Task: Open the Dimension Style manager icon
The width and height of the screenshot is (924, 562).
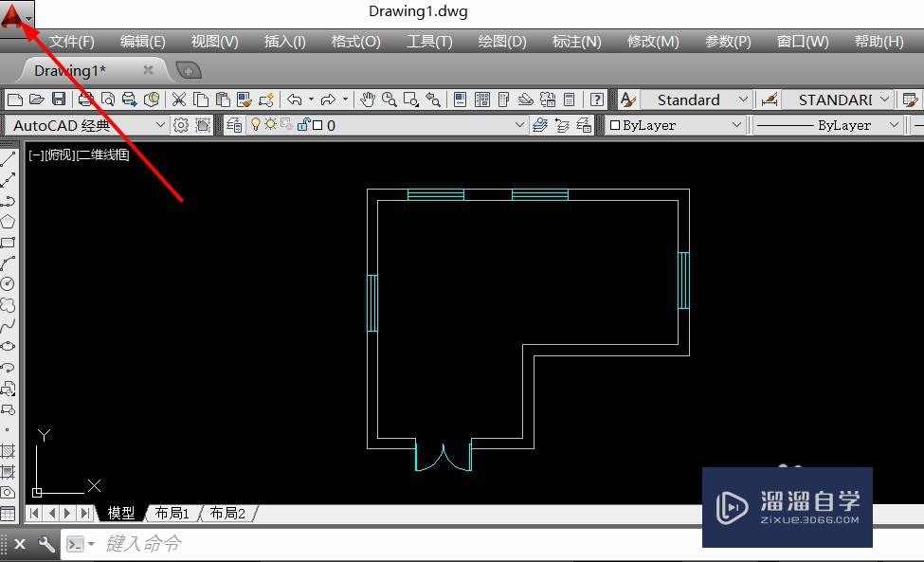Action: (x=769, y=100)
